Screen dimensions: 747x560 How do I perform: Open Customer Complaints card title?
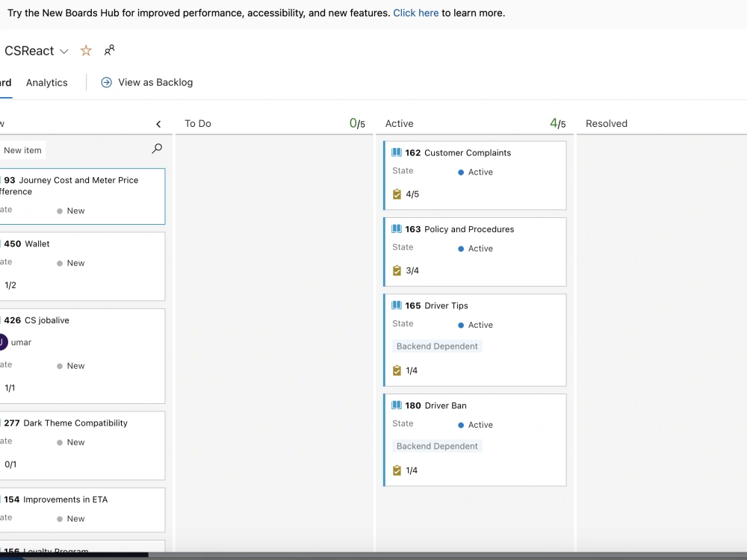coord(468,153)
